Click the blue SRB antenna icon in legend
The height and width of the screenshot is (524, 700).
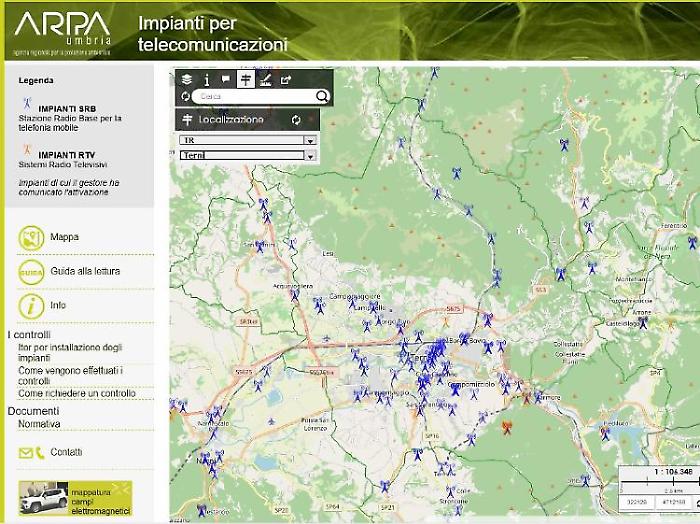pyautogui.click(x=27, y=103)
